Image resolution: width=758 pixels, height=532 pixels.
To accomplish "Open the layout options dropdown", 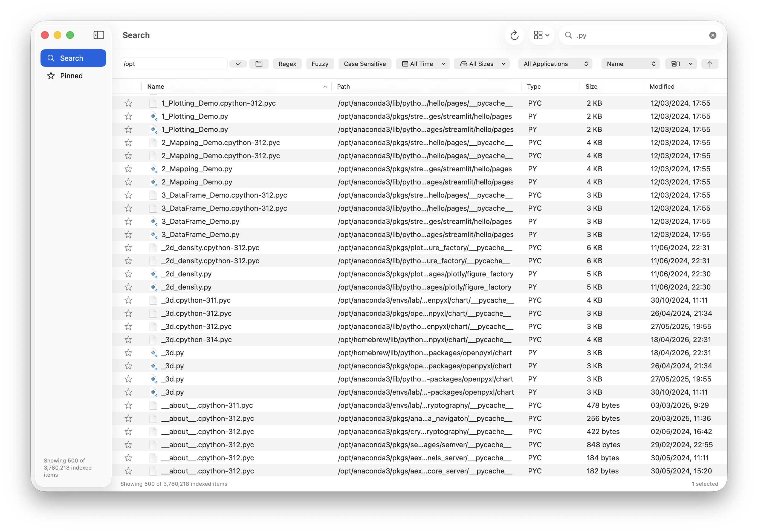I will click(681, 64).
